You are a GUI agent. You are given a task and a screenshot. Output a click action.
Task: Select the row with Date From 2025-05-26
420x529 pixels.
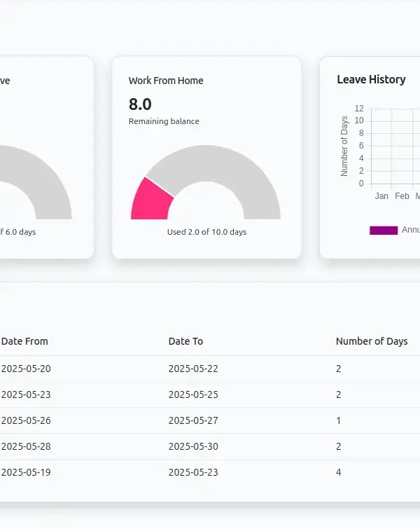26,420
